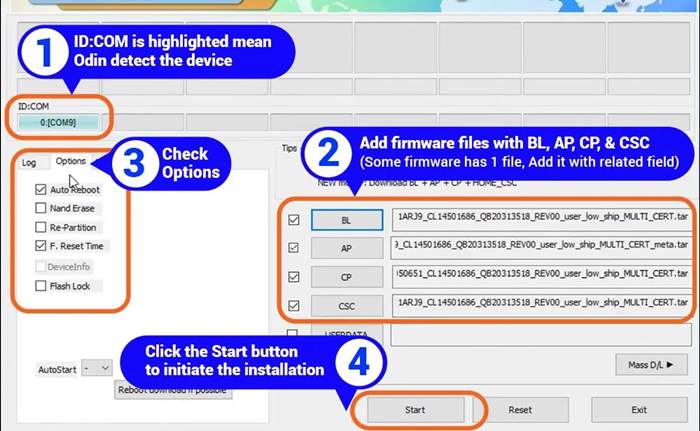Click the empty USERDATA path field

tap(541, 335)
